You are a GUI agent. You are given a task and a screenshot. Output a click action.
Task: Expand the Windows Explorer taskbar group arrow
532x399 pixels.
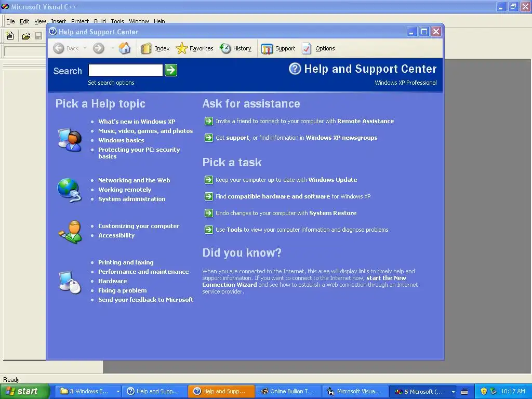point(118,392)
